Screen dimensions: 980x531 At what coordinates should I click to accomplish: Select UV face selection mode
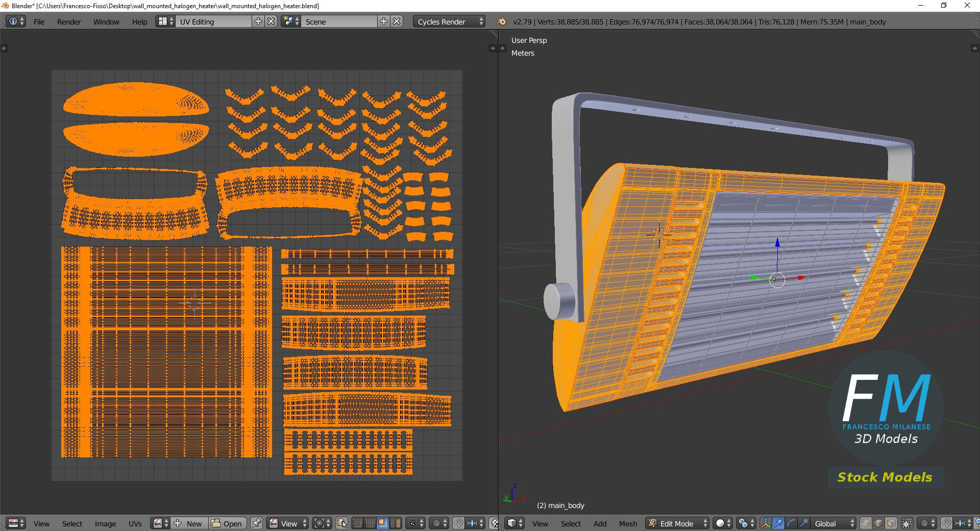pyautogui.click(x=382, y=523)
